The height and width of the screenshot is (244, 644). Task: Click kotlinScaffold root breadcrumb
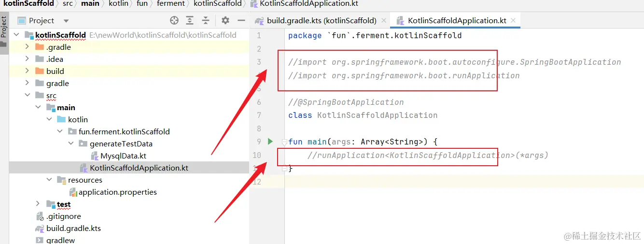pyautogui.click(x=28, y=3)
